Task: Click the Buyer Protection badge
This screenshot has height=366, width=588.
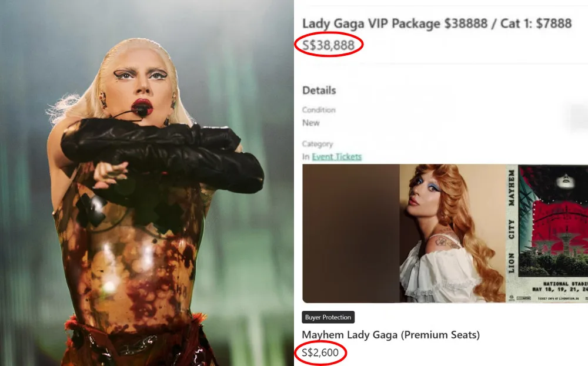Action: click(x=328, y=317)
